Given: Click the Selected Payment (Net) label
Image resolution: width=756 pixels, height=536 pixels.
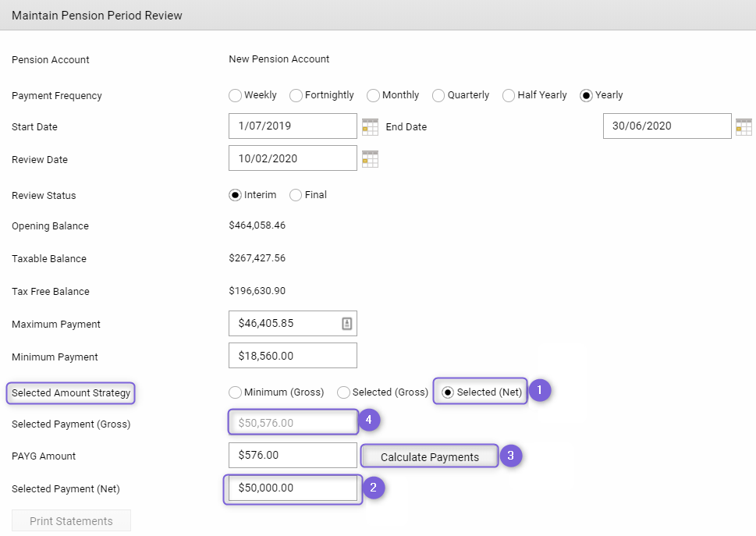Looking at the screenshot, I should (66, 488).
